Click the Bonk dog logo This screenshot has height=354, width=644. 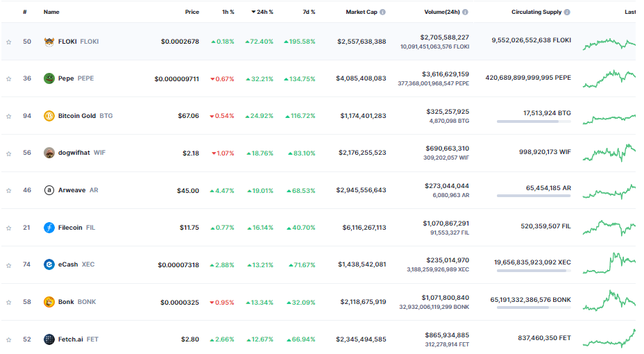(49, 302)
